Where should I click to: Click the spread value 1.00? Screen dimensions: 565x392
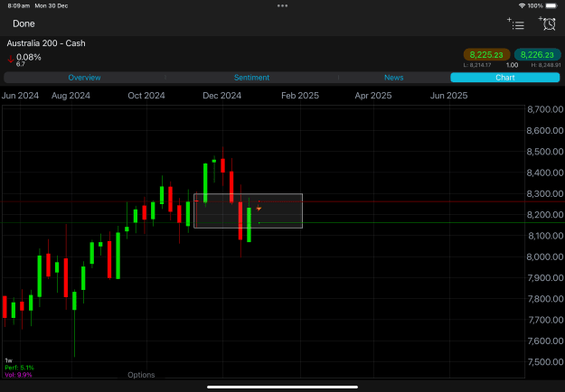click(512, 65)
